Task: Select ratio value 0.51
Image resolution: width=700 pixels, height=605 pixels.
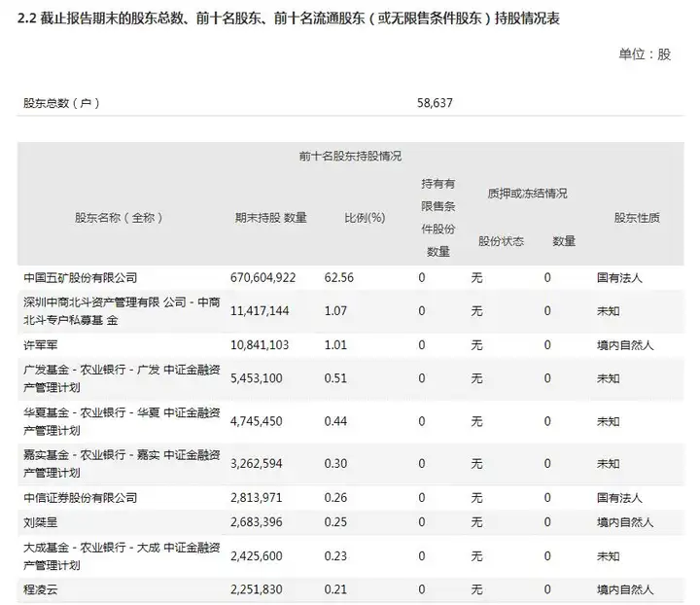Action: pyautogui.click(x=335, y=378)
